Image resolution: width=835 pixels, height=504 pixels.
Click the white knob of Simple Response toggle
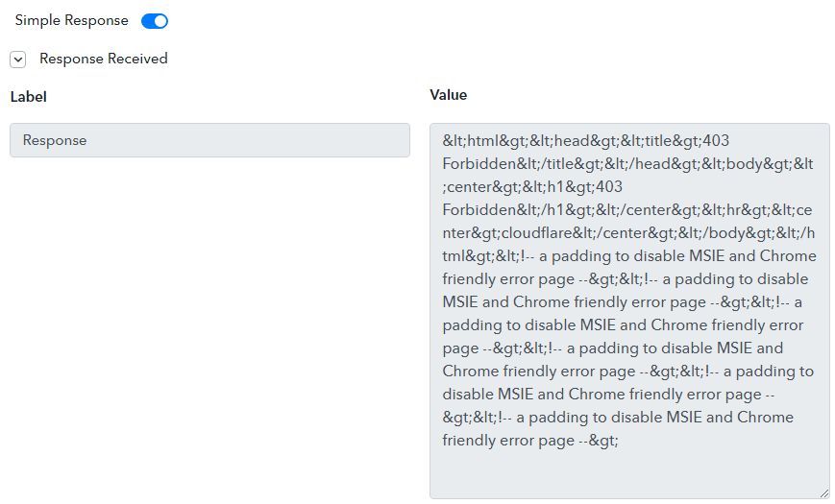click(x=160, y=21)
